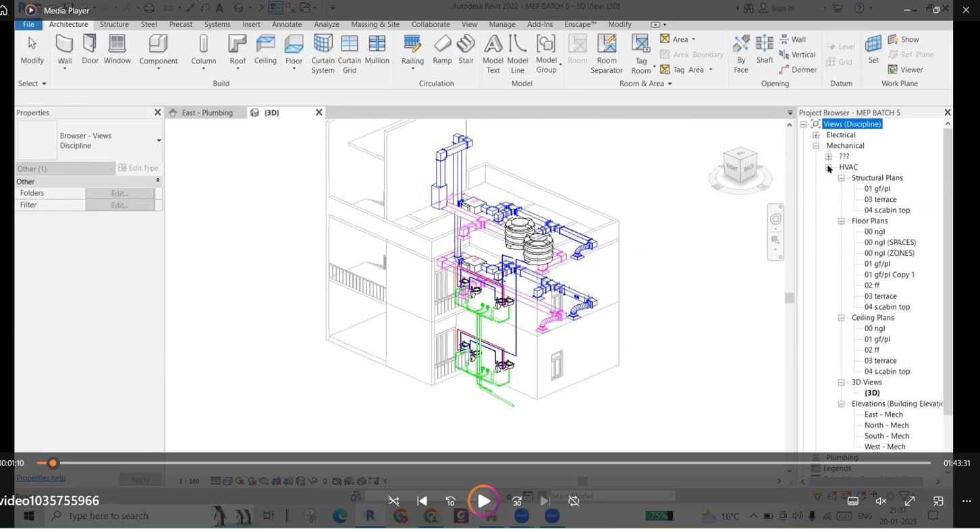Play the video in Media Player

click(483, 501)
